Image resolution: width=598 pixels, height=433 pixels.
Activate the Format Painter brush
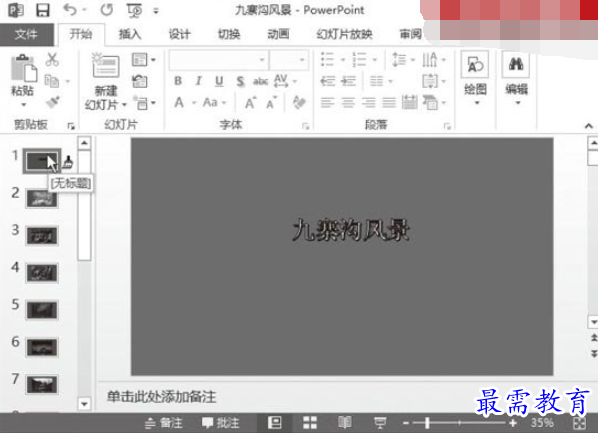pos(53,102)
